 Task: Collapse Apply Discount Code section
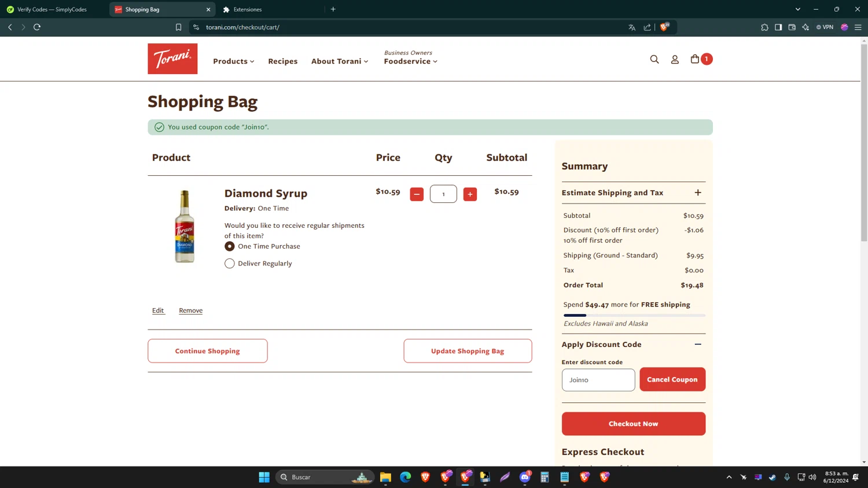point(698,345)
